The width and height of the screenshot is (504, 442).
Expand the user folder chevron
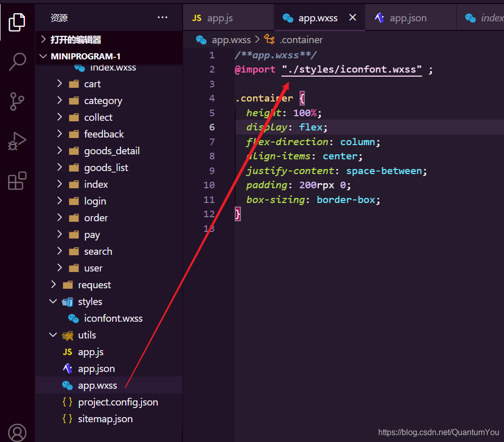59,267
